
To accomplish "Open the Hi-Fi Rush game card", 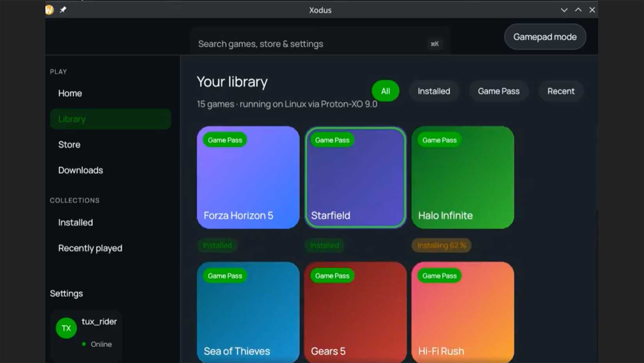I will click(463, 312).
